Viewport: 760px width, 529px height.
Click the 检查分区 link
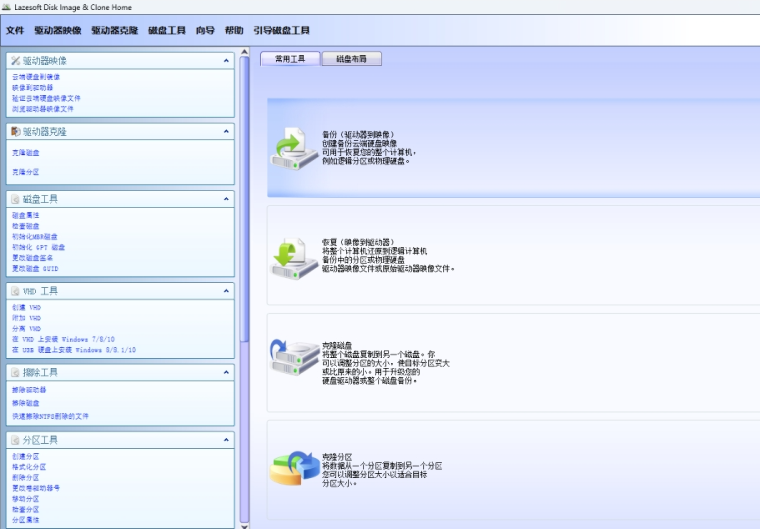26,510
